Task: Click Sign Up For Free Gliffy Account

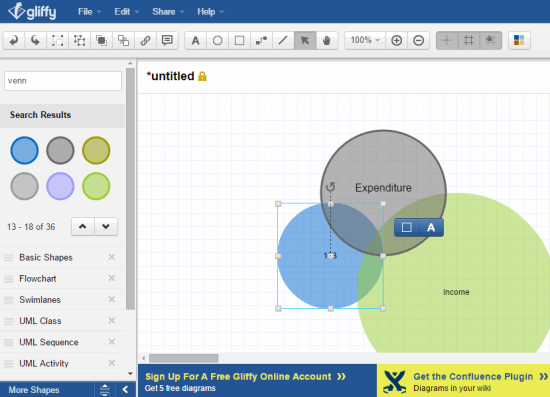Action: [x=257, y=381]
